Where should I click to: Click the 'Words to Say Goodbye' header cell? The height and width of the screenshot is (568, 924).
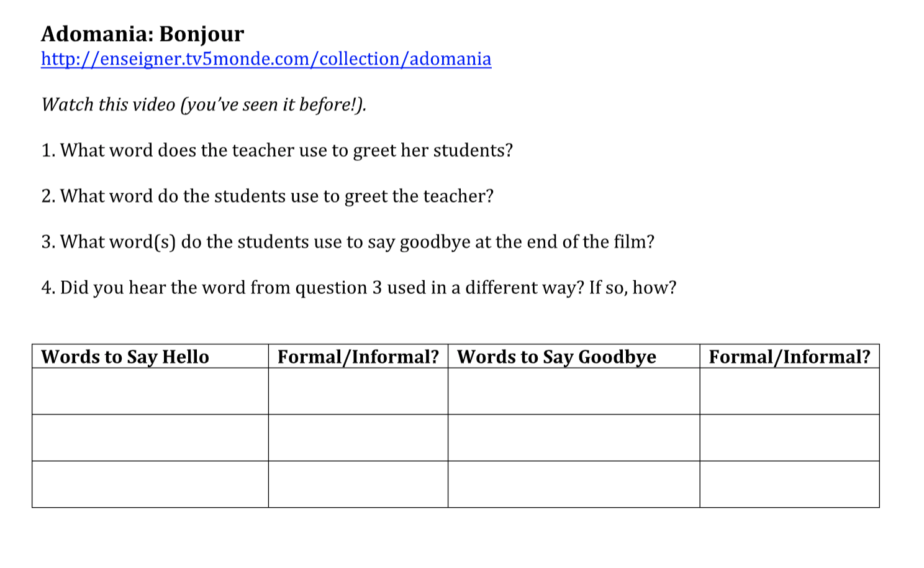574,357
